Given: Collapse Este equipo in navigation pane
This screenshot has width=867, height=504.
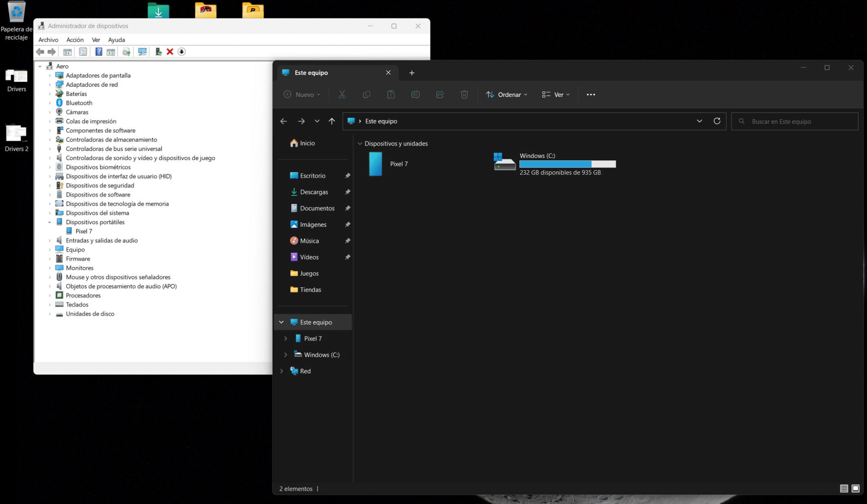Looking at the screenshot, I should [x=282, y=322].
